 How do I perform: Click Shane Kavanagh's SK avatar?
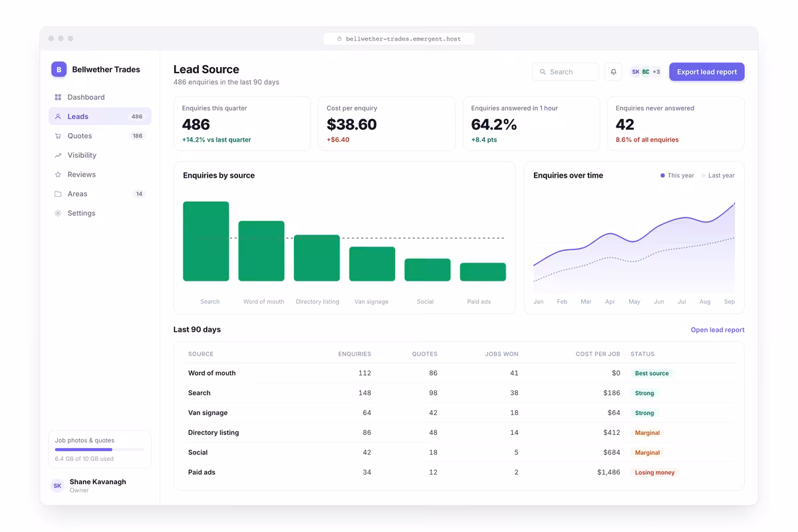point(58,485)
